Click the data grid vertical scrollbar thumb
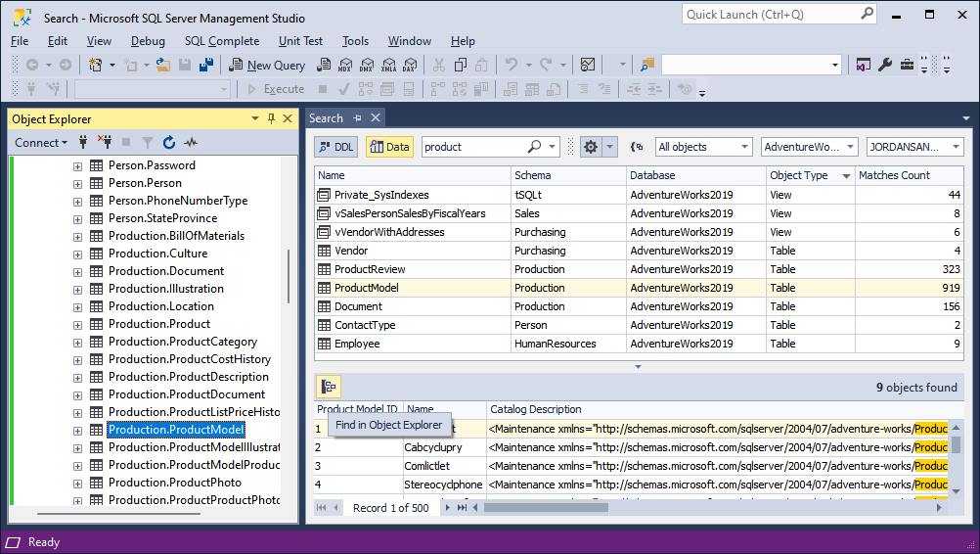The width and height of the screenshot is (980, 554). [x=956, y=444]
